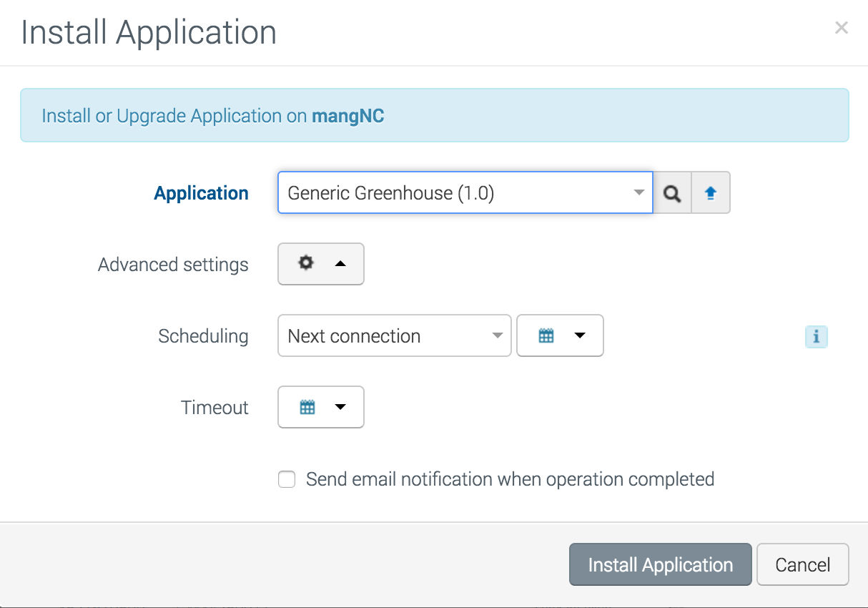Click the blue upload arrow icon
Image resolution: width=868 pixels, height=608 pixels.
point(711,193)
